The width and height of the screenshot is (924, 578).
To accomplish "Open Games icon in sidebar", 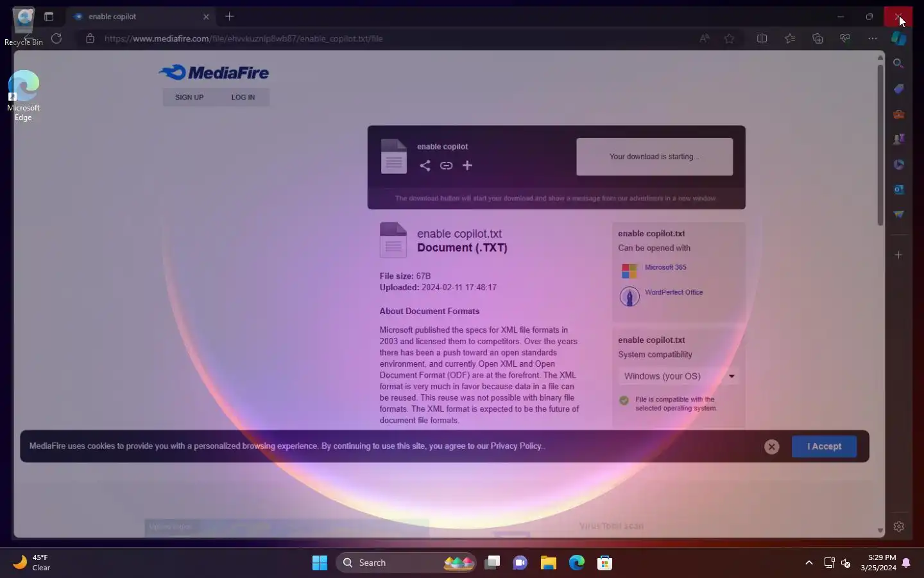I will pyautogui.click(x=899, y=139).
